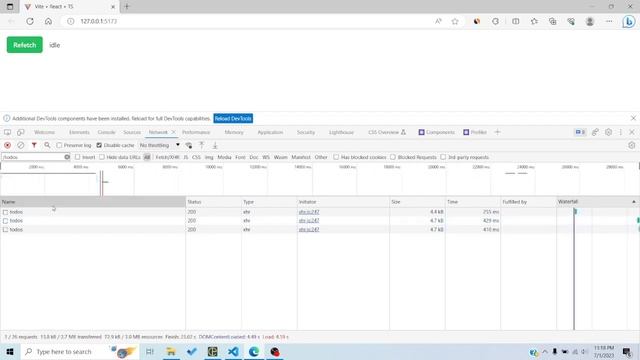Open DevTools settings gear icon
The image size is (640, 360).
click(608, 132)
